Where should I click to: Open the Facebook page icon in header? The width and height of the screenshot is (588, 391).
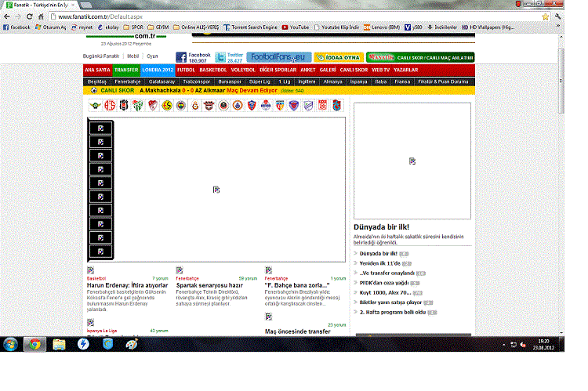(x=181, y=57)
